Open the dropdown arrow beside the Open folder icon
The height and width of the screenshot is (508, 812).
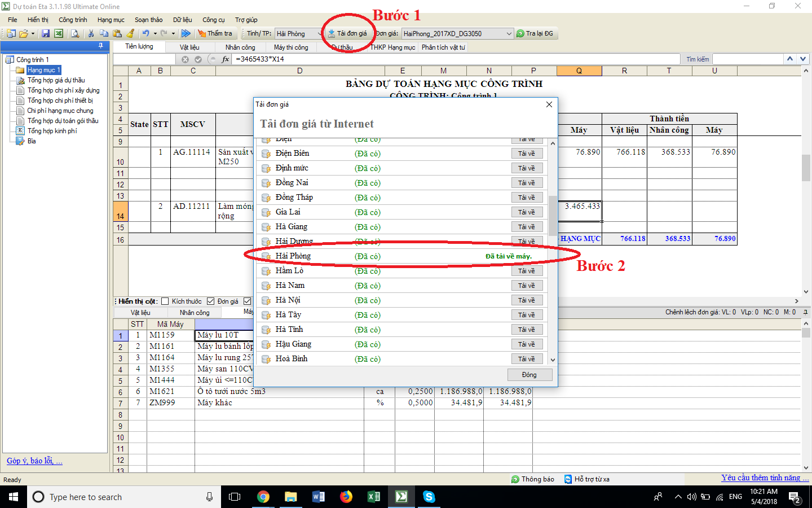[x=33, y=34]
